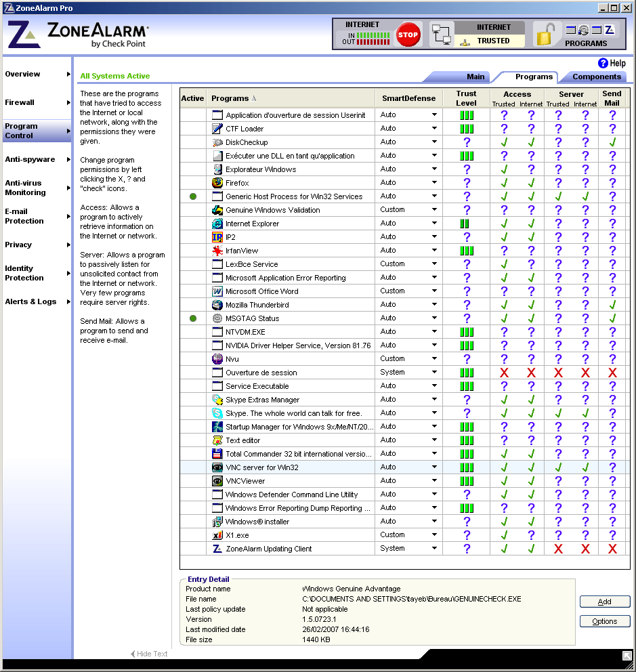636x672 pixels.
Task: Open SmartDefense dropdown for Ouverture de session
Action: coord(434,373)
